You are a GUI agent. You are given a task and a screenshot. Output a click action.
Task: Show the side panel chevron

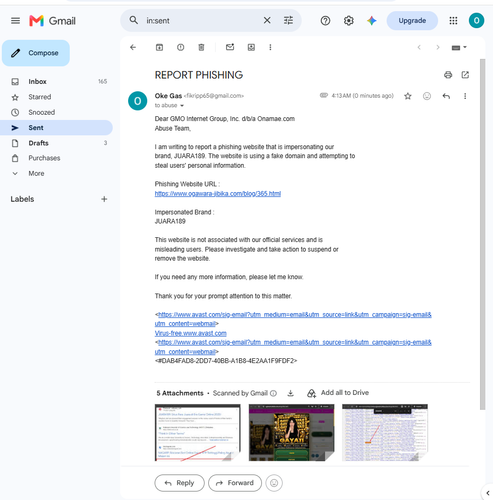point(488,493)
